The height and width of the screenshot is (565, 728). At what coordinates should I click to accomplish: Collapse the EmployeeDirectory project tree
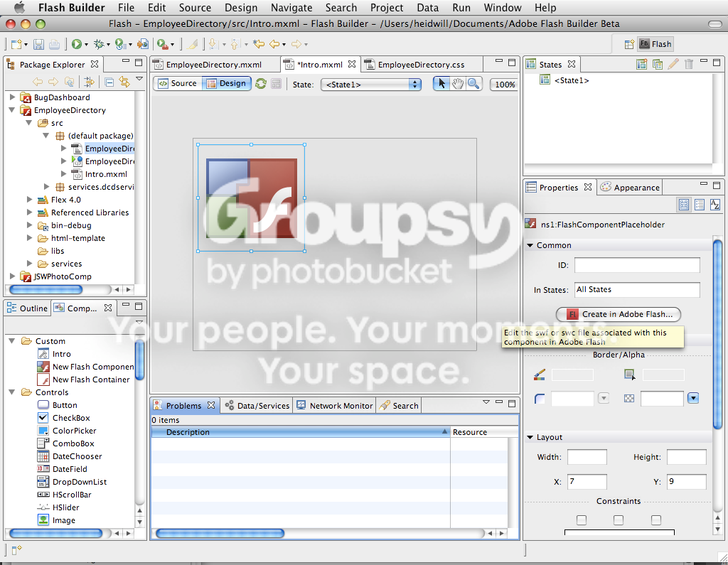(x=13, y=110)
